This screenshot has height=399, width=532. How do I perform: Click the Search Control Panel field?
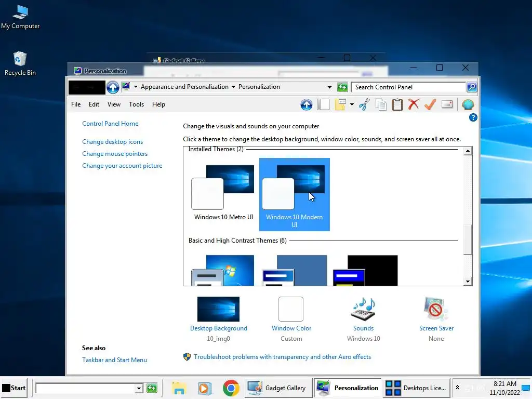pos(408,87)
